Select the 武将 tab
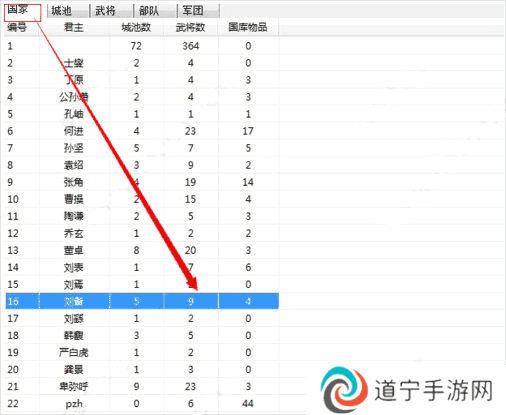506x415 pixels. click(x=112, y=11)
